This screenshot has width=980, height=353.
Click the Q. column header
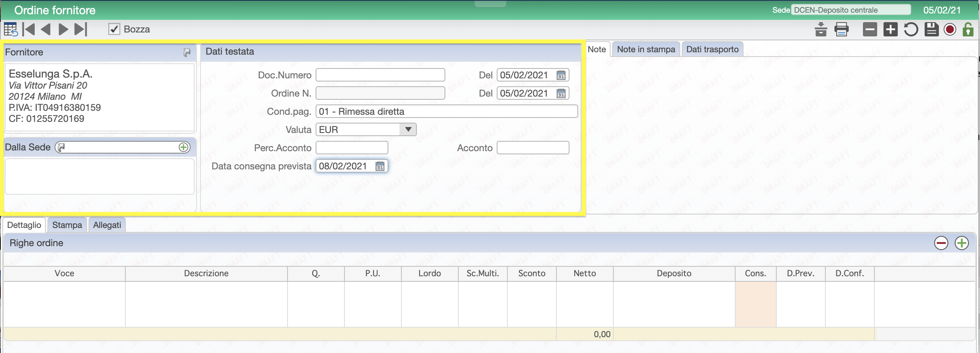316,273
